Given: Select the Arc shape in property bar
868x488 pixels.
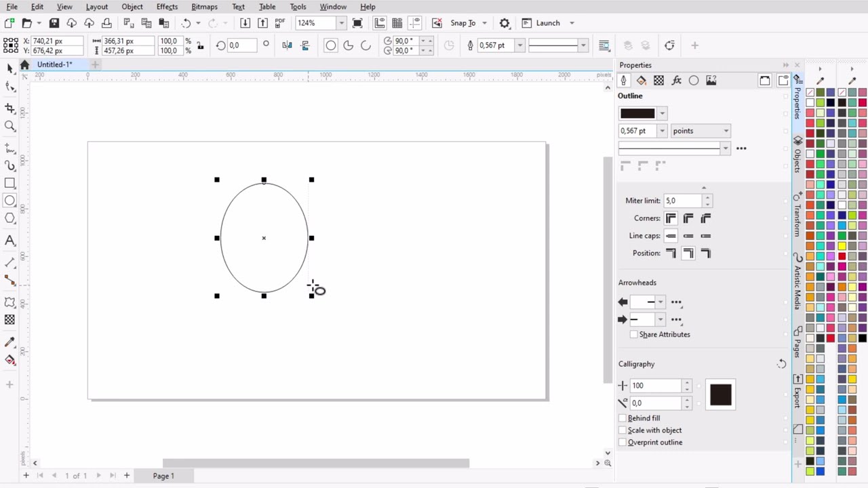Looking at the screenshot, I should pos(366,45).
